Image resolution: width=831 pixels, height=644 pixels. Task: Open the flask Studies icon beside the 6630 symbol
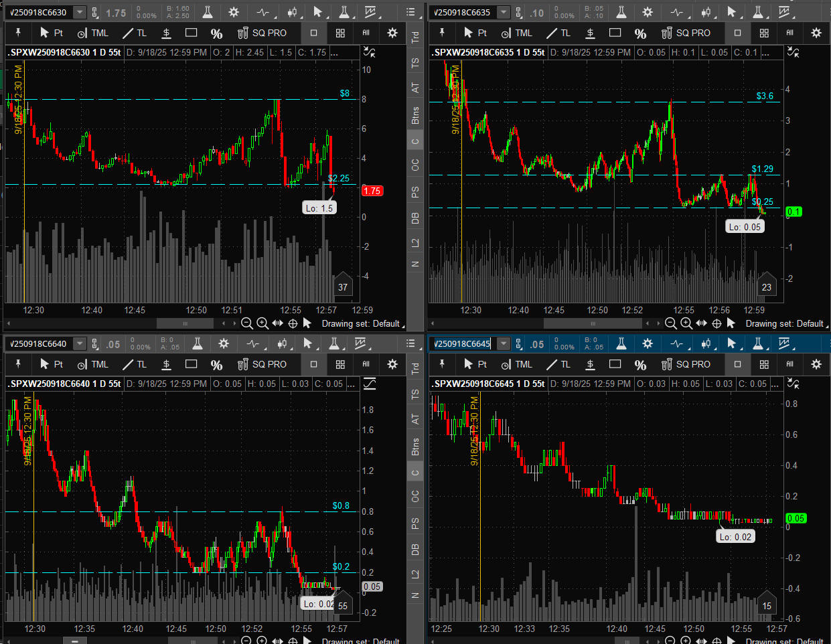tap(208, 12)
